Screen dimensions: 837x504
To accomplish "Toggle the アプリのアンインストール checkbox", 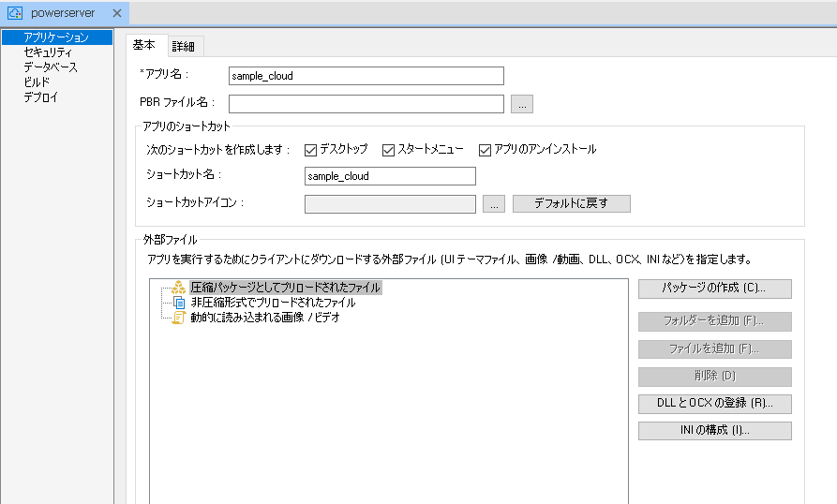I will point(486,150).
